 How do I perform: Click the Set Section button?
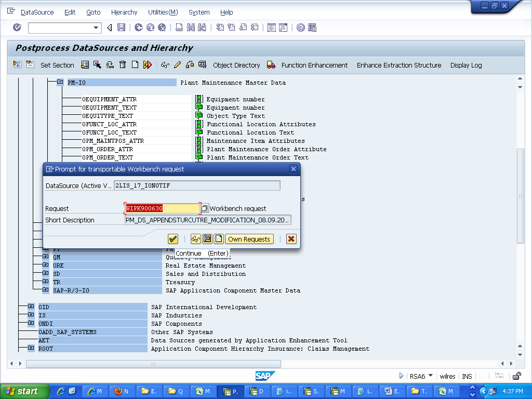tap(57, 65)
